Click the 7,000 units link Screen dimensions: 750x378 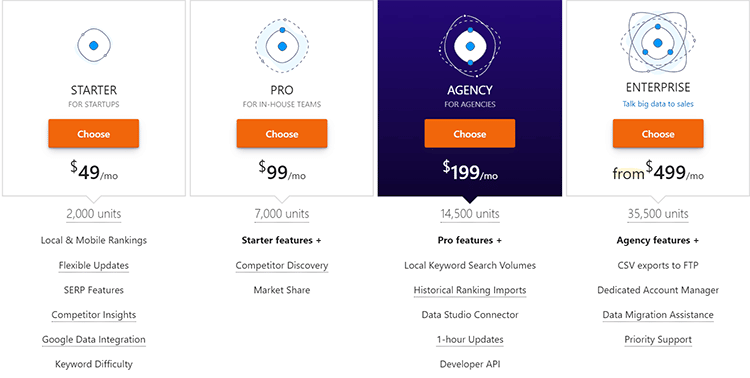pyautogui.click(x=282, y=214)
